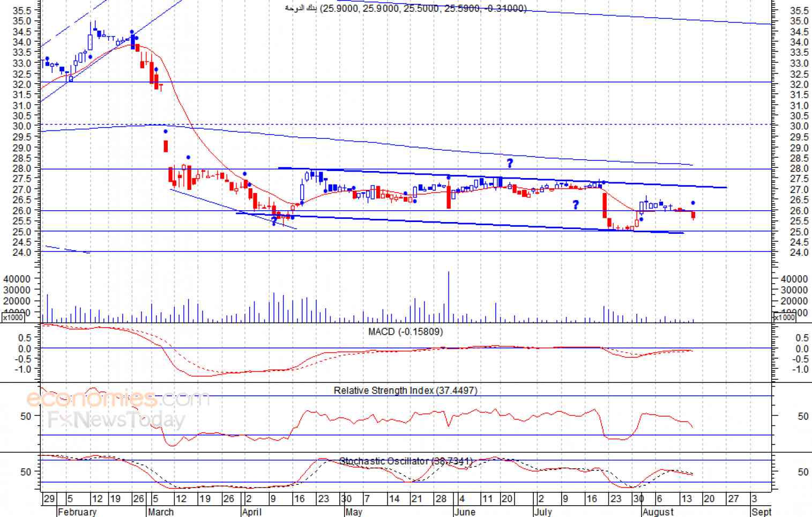The width and height of the screenshot is (812, 517).
Task: Click the x1000 volume scale label on left
Action: coord(12,317)
